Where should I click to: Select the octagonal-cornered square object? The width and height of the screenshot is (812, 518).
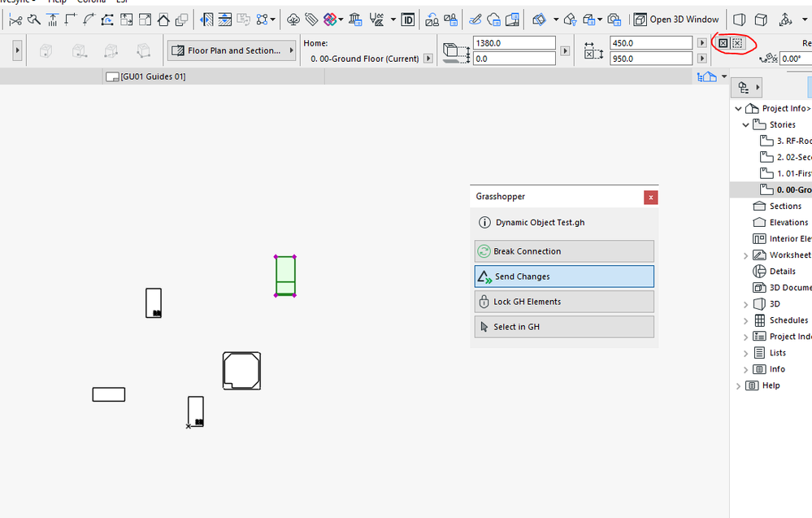point(242,371)
